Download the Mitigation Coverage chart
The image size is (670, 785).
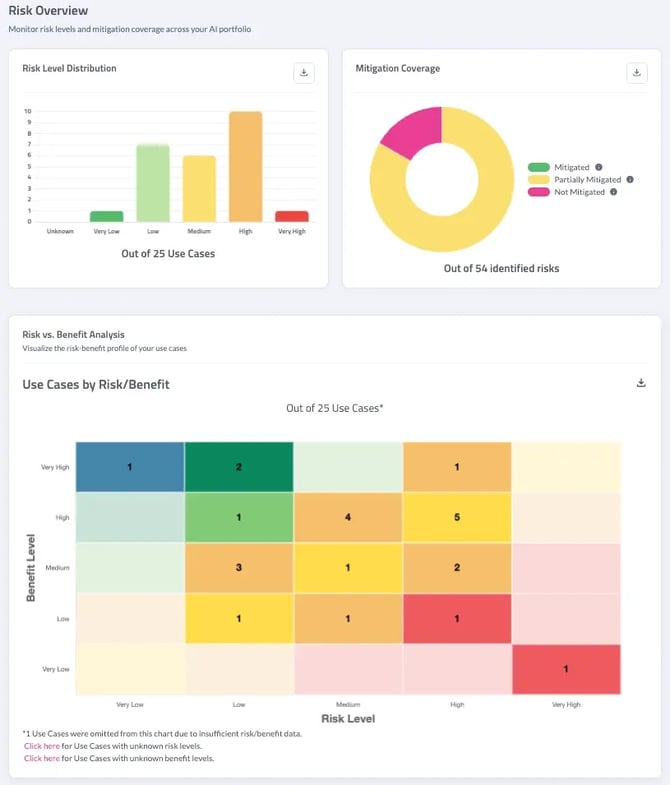point(637,73)
